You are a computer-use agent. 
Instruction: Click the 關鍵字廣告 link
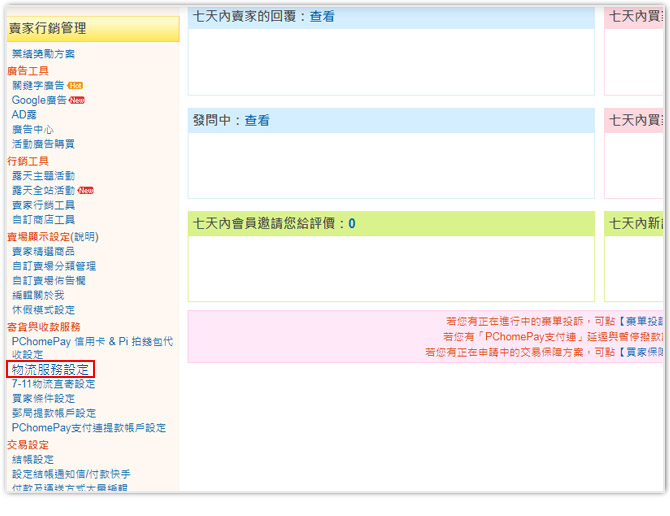(x=39, y=85)
